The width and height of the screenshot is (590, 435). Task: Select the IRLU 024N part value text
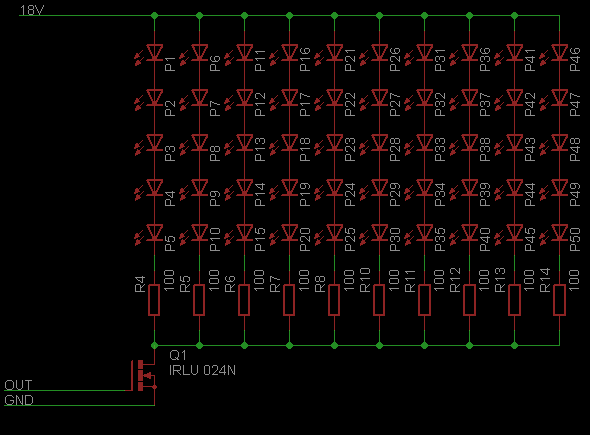pos(202,370)
